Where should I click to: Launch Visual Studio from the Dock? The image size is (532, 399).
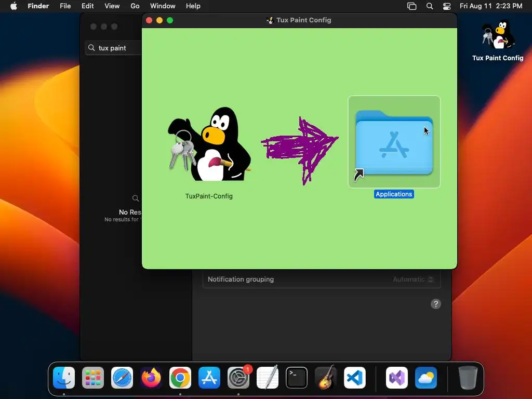pos(397,378)
